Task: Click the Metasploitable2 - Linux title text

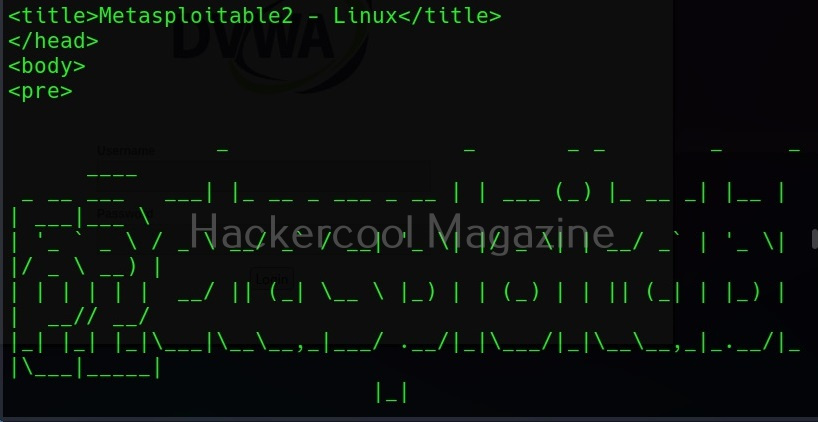Action: (x=248, y=16)
